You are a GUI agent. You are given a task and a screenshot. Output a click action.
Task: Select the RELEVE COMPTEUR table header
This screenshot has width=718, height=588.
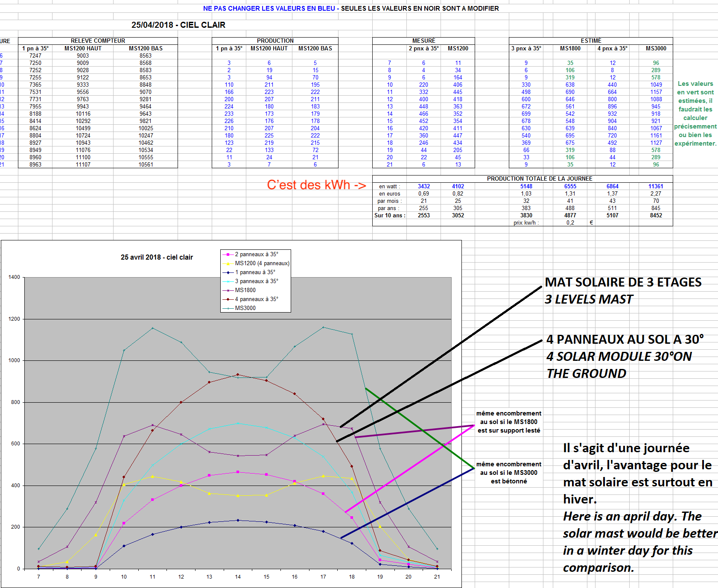tap(98, 41)
